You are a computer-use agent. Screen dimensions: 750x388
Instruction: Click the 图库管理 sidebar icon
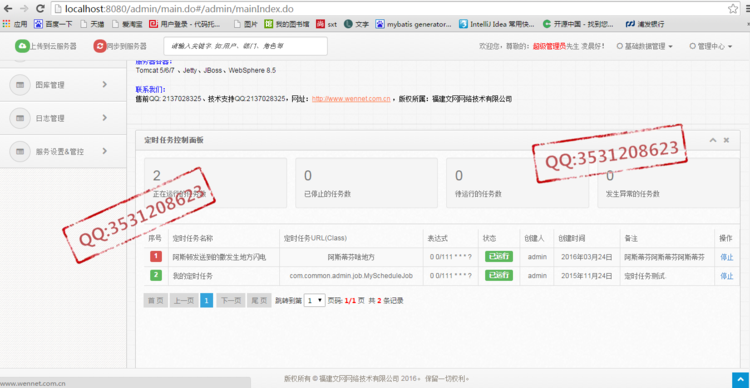click(x=20, y=85)
